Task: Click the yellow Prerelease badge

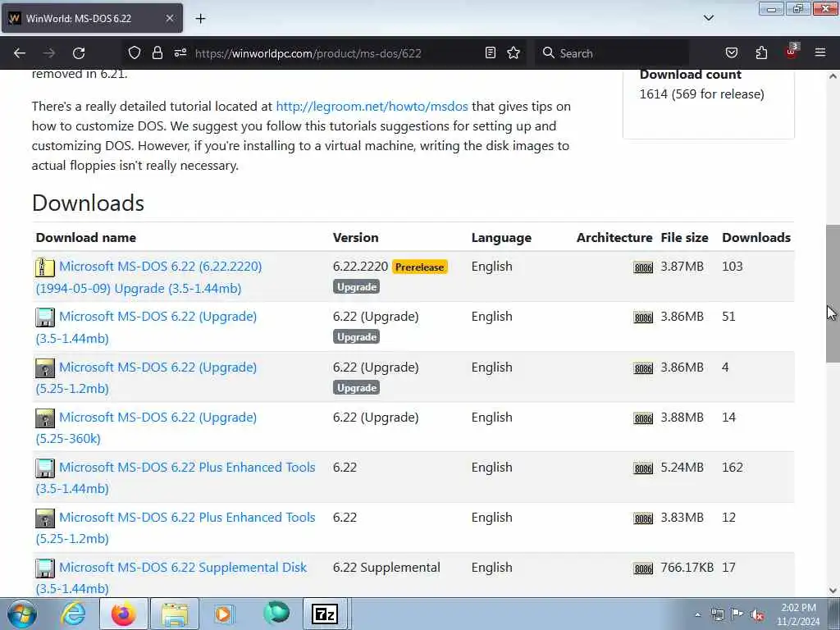Action: 419,267
